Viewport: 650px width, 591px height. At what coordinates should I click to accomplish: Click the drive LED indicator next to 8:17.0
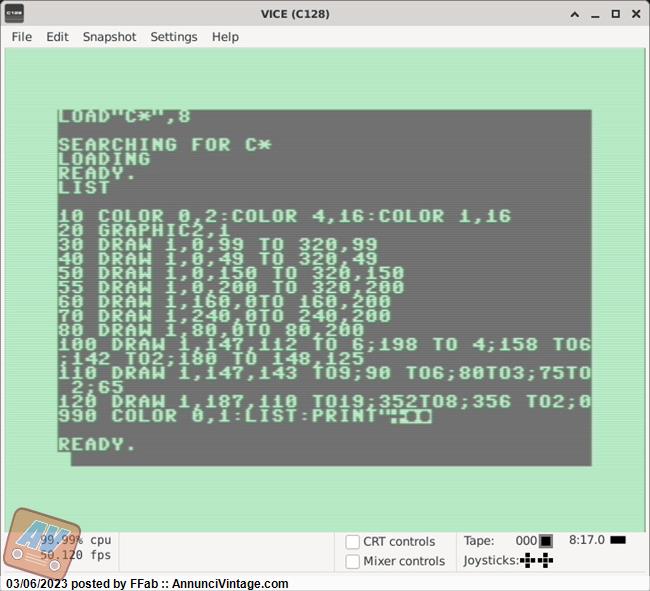click(618, 540)
